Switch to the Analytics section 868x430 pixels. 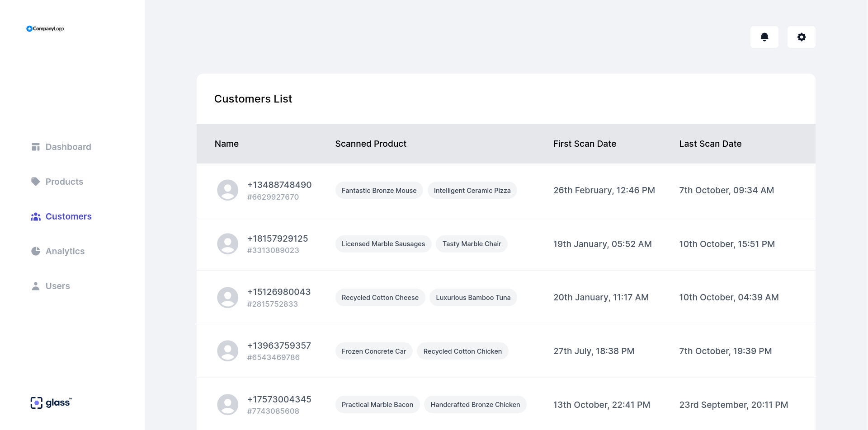[x=65, y=251]
